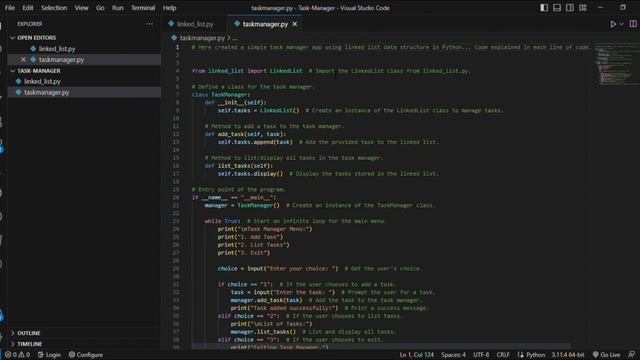Click Configure in the status bar
Viewport: 640px width, 360px height.
(x=86, y=355)
